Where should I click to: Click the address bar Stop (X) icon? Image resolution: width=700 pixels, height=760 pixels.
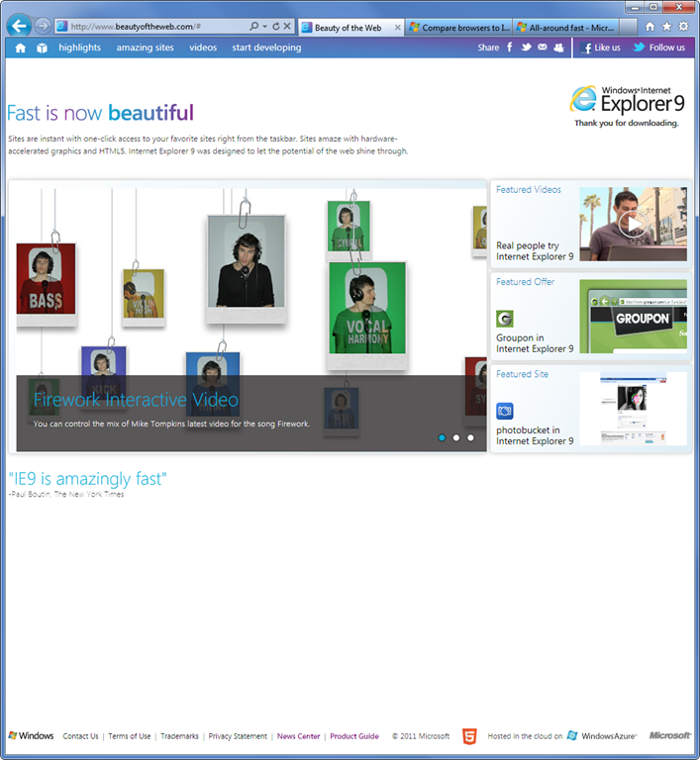pos(287,26)
